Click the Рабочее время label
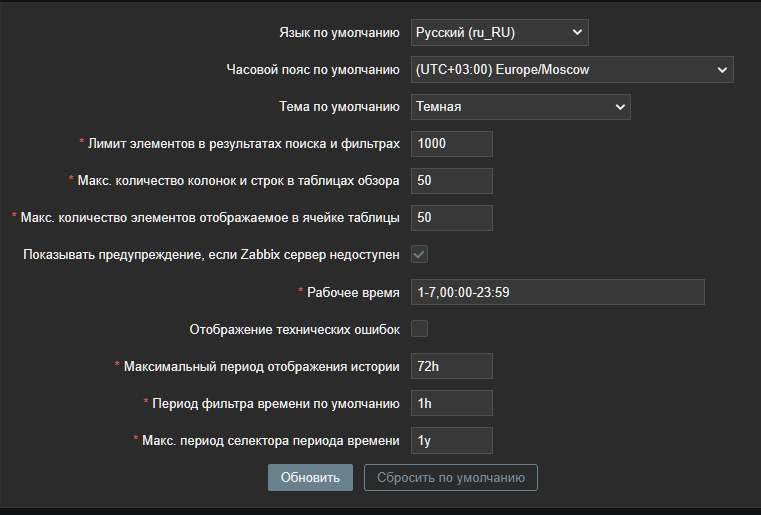Image resolution: width=761 pixels, height=515 pixels. pos(353,293)
